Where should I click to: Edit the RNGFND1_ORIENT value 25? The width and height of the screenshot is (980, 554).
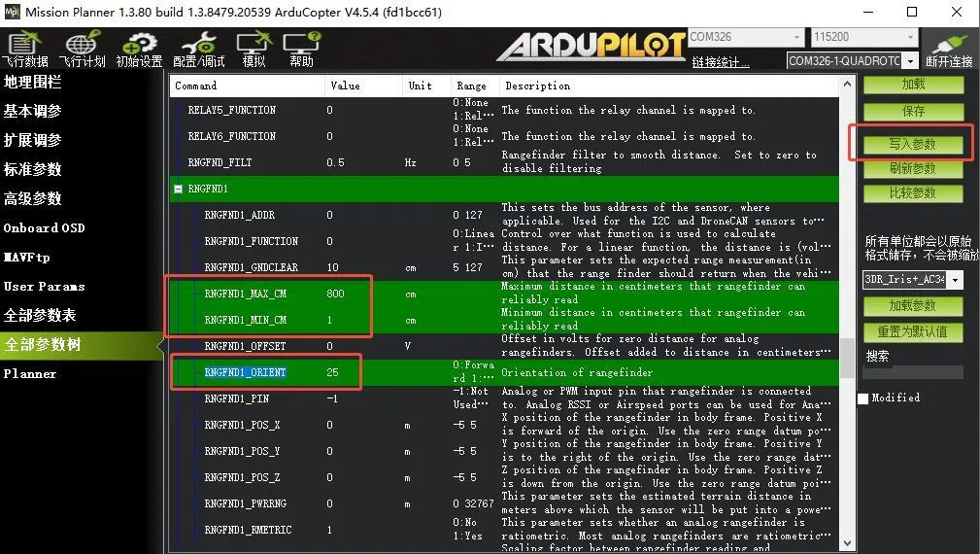[x=332, y=372]
